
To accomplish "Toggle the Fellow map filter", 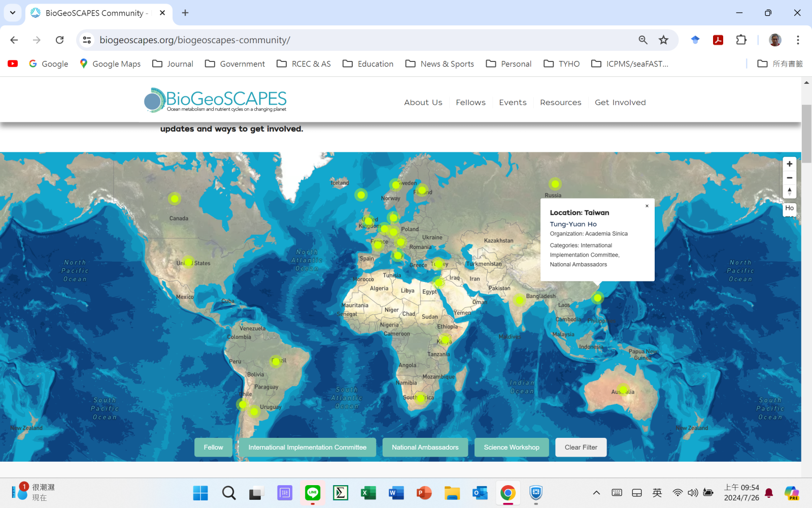I will (213, 448).
